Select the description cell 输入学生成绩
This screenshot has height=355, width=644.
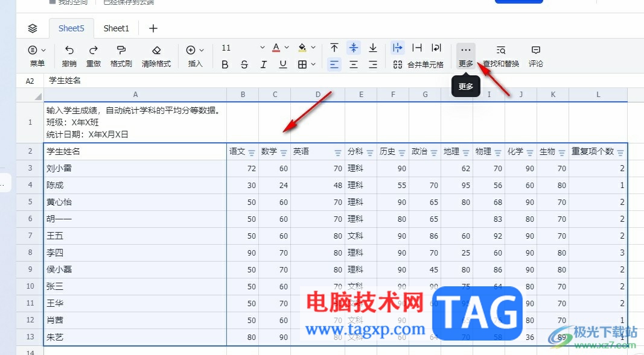click(135, 122)
